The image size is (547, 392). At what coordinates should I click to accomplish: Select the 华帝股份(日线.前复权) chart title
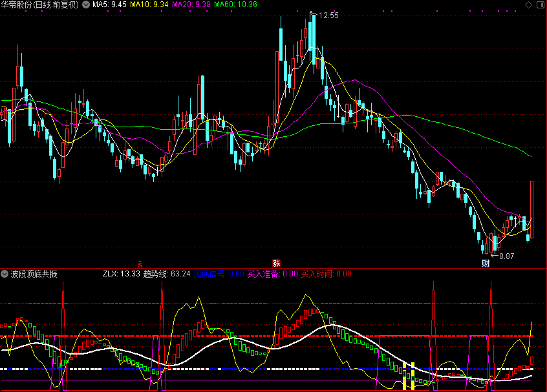point(40,5)
